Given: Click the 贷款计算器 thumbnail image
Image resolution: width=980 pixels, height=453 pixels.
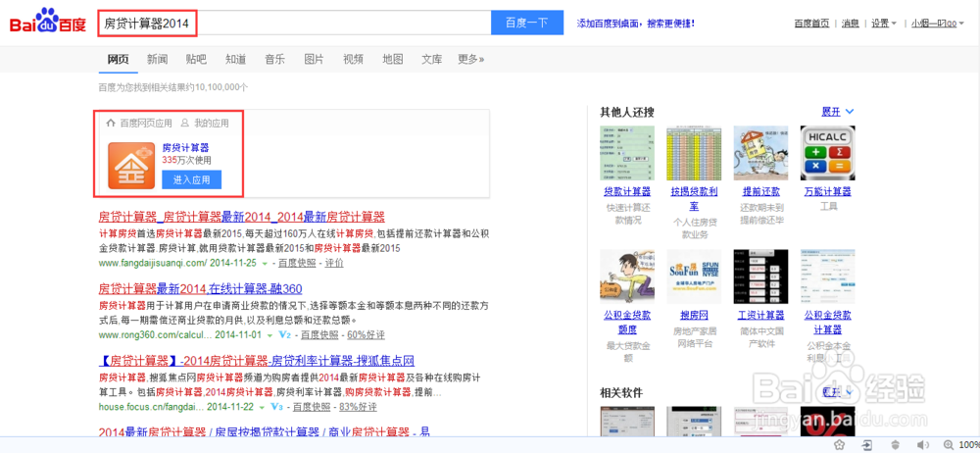Looking at the screenshot, I should pyautogui.click(x=627, y=153).
